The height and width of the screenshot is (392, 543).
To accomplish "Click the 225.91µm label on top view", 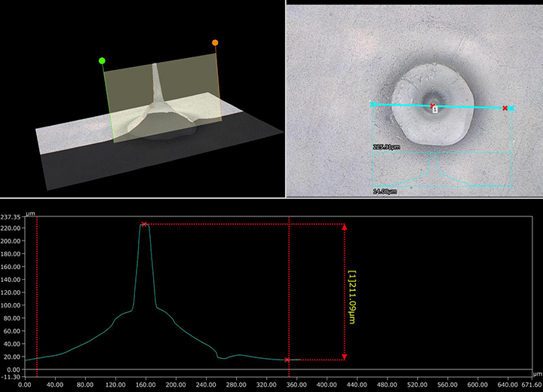I will pyautogui.click(x=385, y=148).
